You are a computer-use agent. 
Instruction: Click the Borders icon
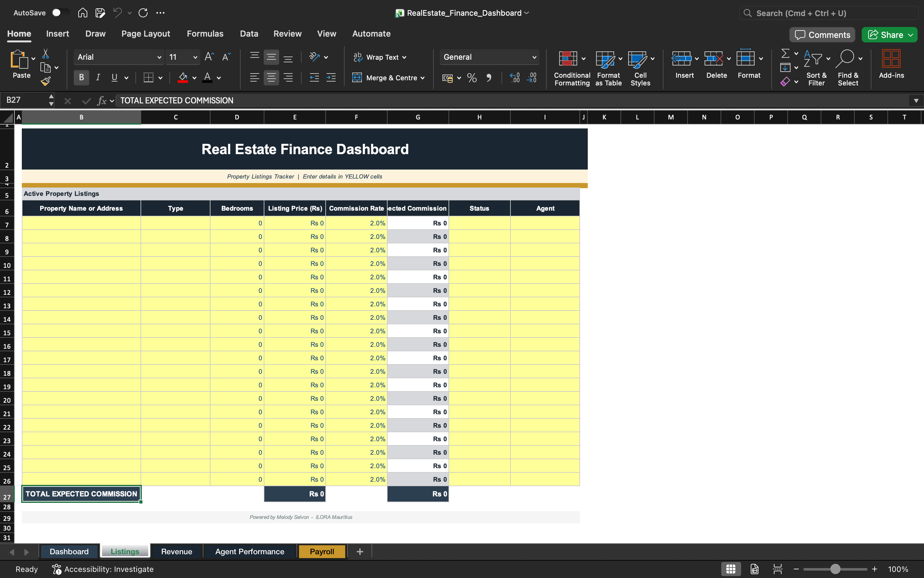(149, 78)
